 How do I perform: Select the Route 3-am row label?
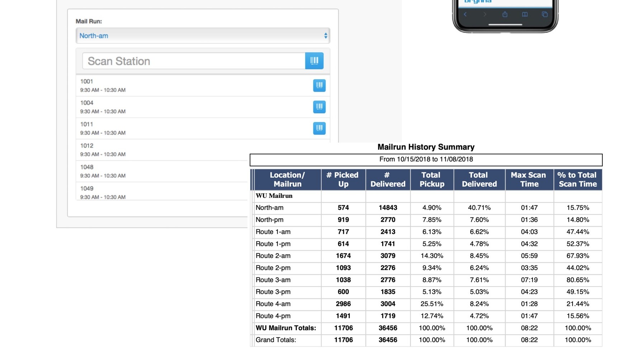pyautogui.click(x=273, y=280)
